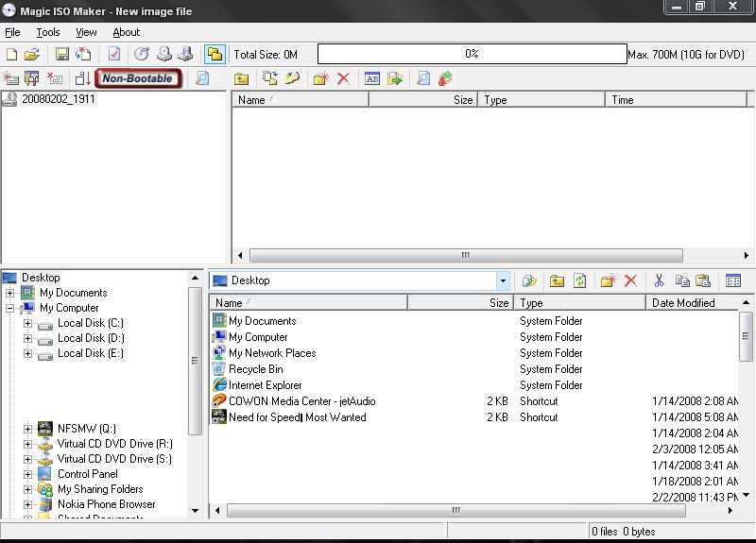
Task: Sort lower browser by Date Modified column
Action: click(x=692, y=302)
